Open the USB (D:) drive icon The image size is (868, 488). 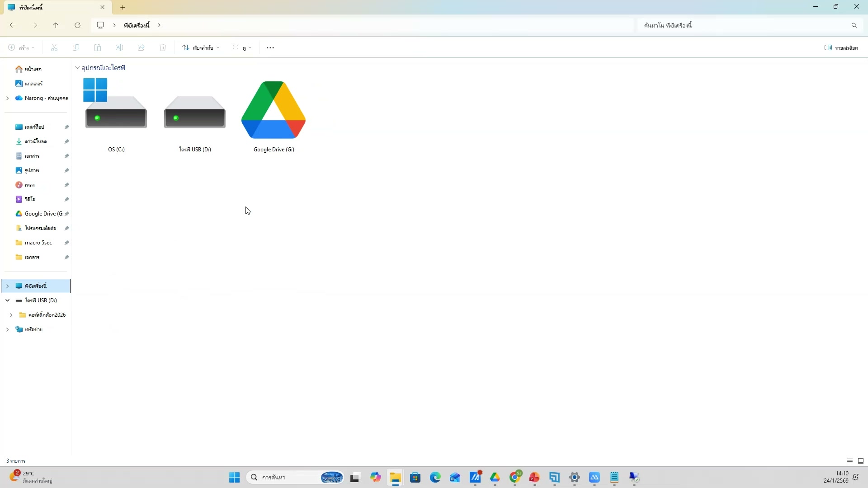tap(194, 113)
